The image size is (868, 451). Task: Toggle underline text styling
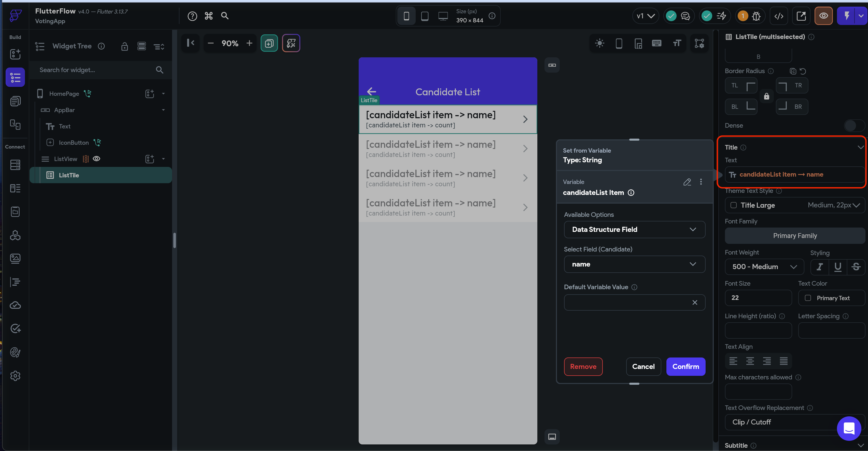pos(838,267)
